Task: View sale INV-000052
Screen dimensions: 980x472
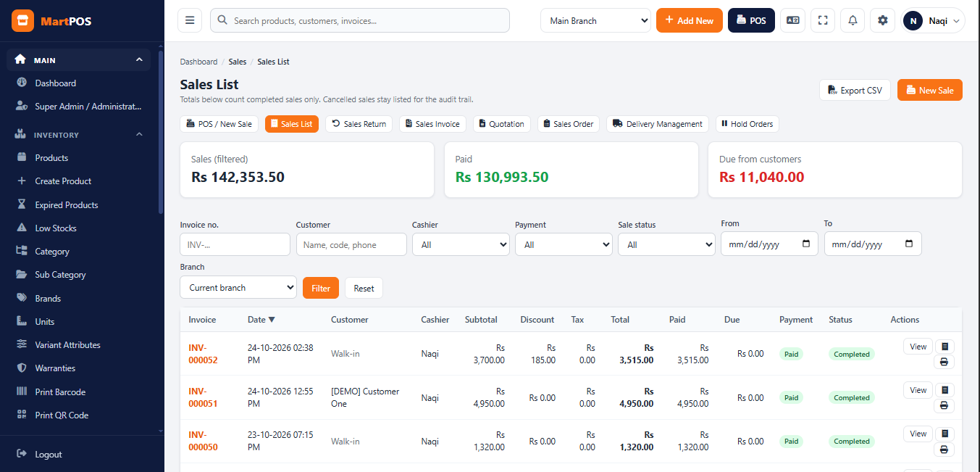Action: (x=918, y=347)
